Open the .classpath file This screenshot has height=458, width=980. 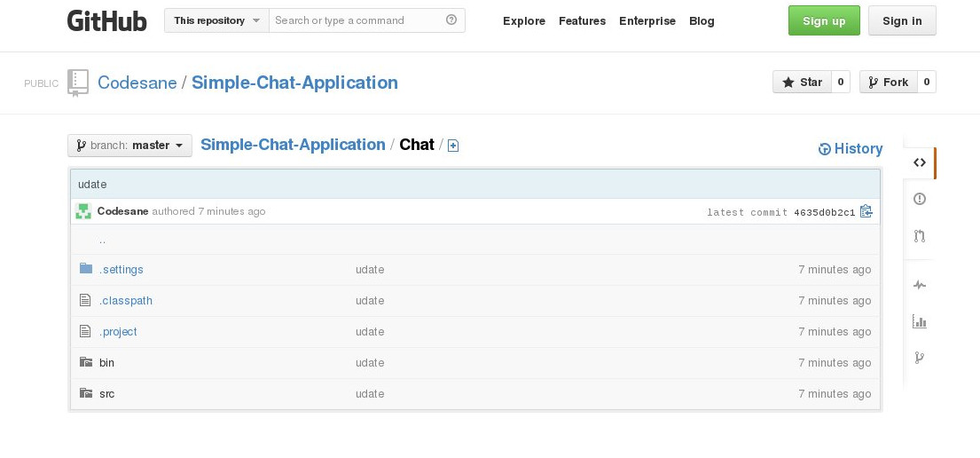(126, 301)
